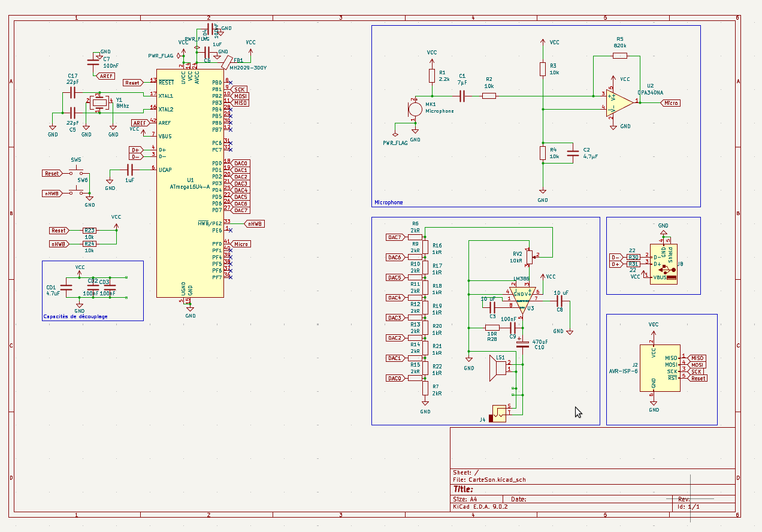Click the "Title:" field in the title block
Screen dimensions: 762x532
tap(464, 489)
